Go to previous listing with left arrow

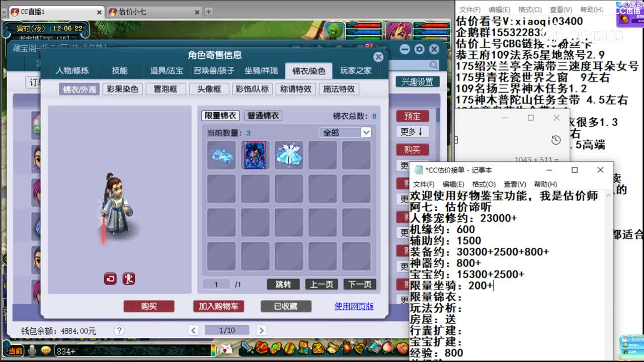[194, 330]
